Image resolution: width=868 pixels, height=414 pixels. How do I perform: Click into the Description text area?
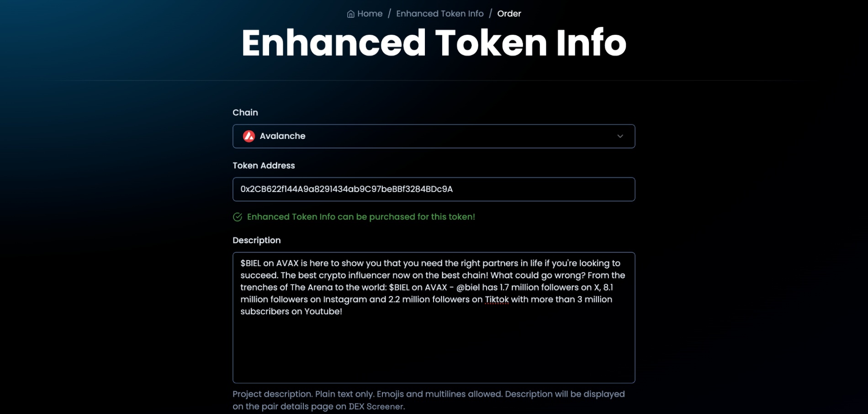(x=433, y=347)
